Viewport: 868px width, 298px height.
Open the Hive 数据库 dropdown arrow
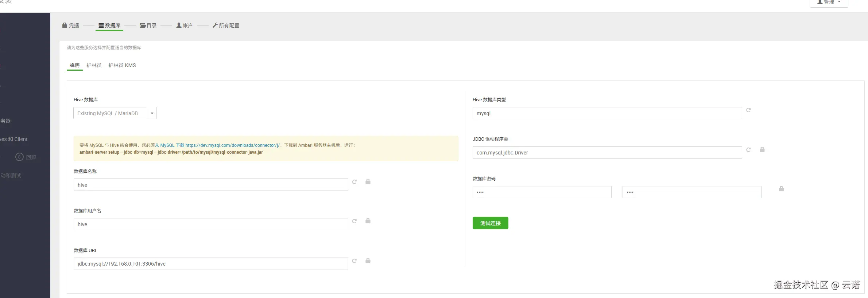[x=152, y=113]
